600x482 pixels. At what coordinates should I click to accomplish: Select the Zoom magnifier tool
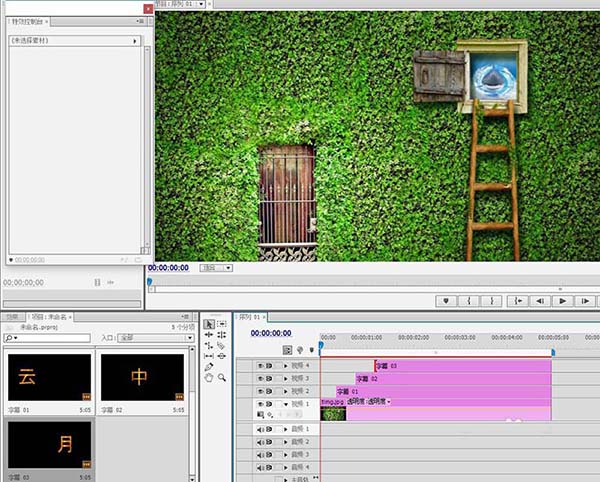(221, 378)
